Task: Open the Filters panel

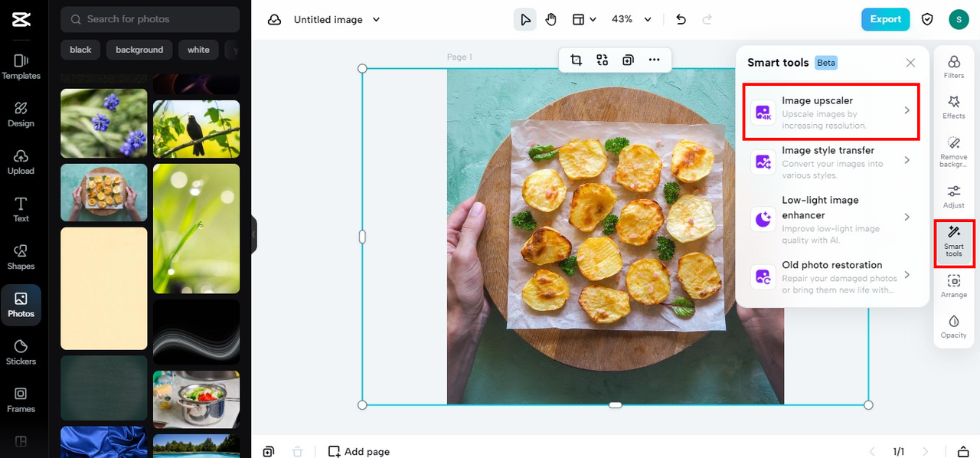Action: point(954,67)
